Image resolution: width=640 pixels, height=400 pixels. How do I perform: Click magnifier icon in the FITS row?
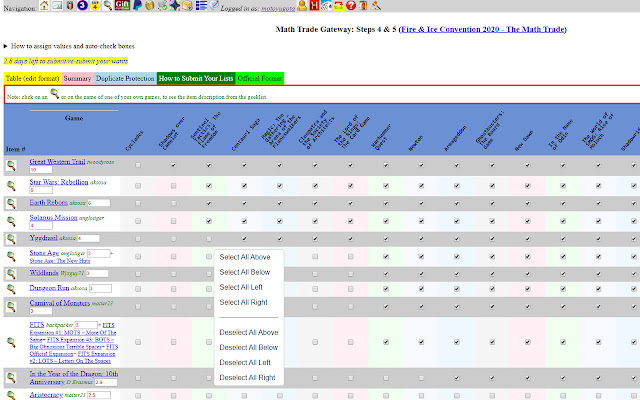click(x=11, y=342)
